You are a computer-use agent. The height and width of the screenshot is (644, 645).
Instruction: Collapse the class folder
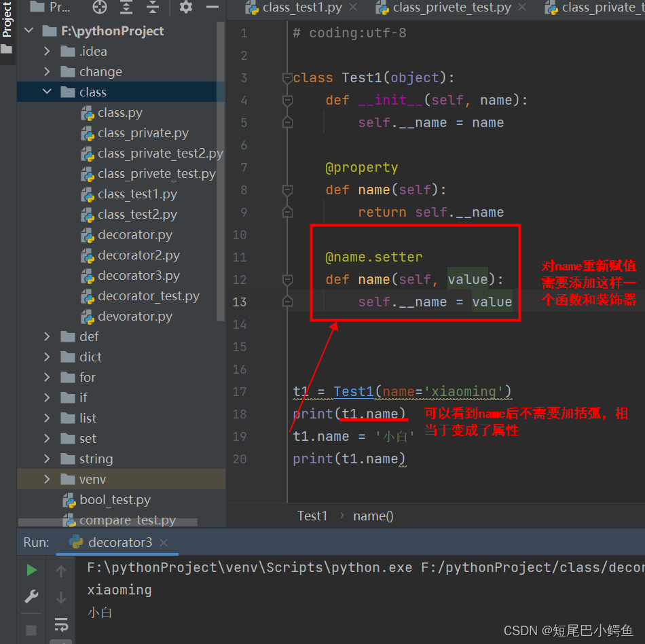[x=47, y=92]
